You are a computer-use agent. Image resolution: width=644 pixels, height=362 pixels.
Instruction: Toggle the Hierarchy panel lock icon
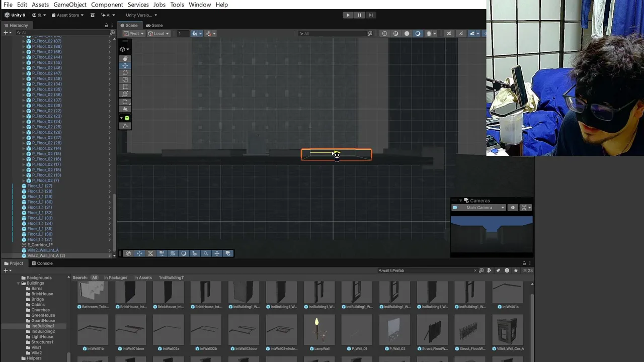pos(106,25)
